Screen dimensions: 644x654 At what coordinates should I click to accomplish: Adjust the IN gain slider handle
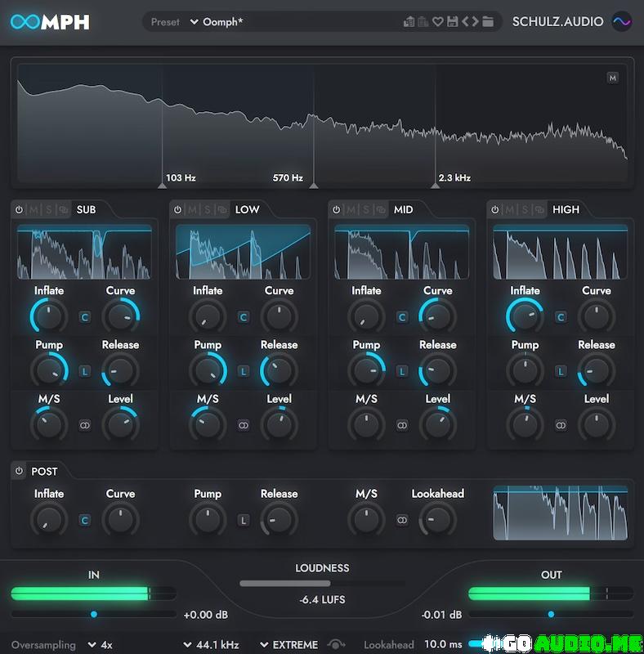[94, 614]
